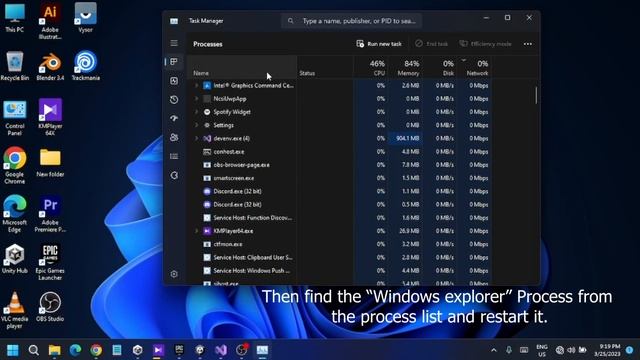Click the Efficiency mode button
The image size is (640, 360).
tap(485, 44)
